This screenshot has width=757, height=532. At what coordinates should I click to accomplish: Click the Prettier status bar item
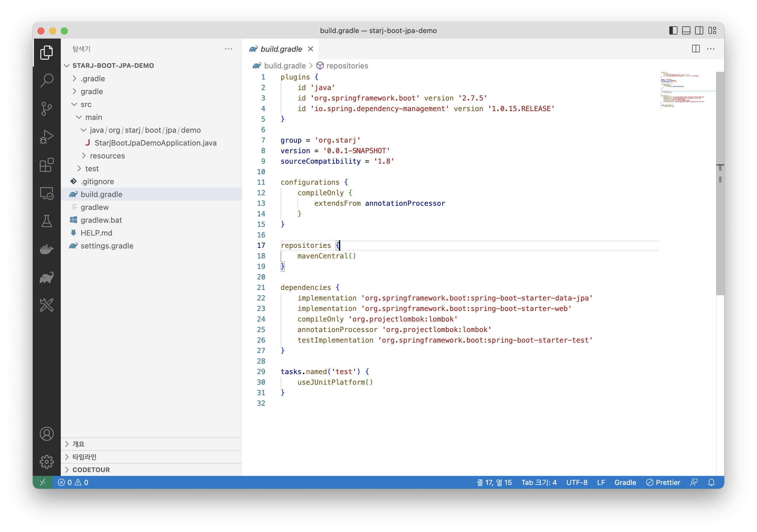(x=663, y=482)
